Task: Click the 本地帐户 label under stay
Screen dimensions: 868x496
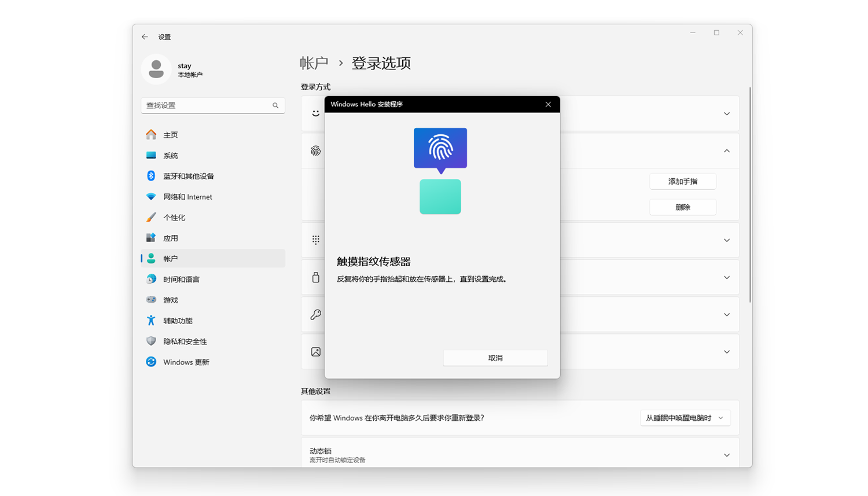Action: coord(190,75)
